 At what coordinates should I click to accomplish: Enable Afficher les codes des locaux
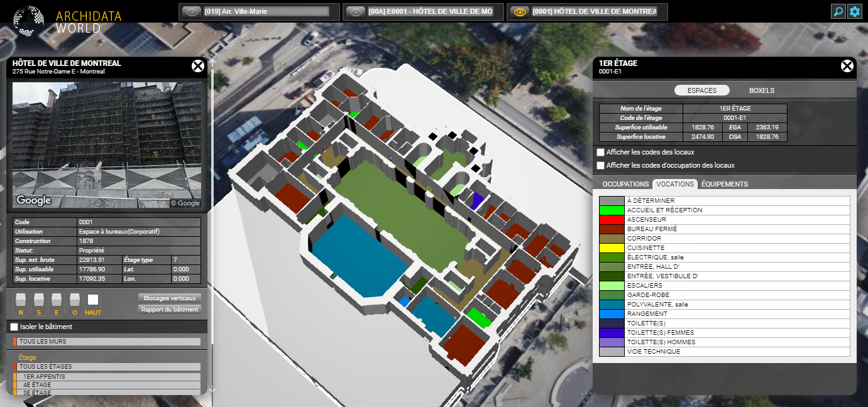pos(600,152)
